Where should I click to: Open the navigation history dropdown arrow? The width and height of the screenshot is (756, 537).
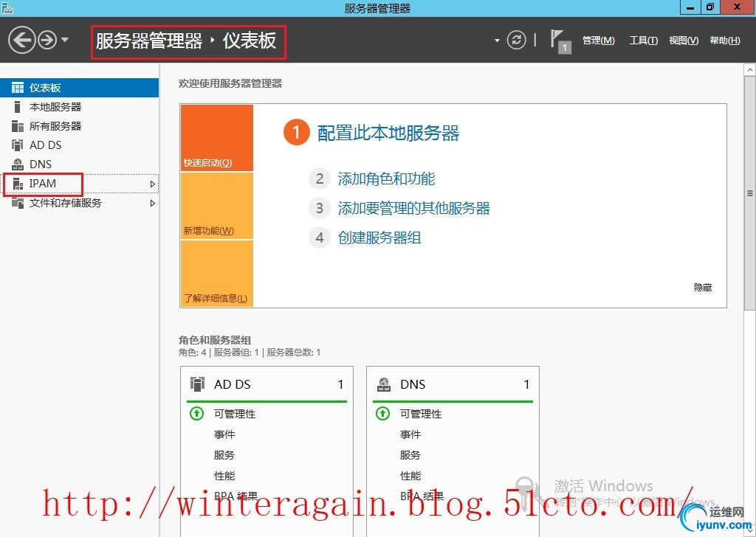(65, 40)
